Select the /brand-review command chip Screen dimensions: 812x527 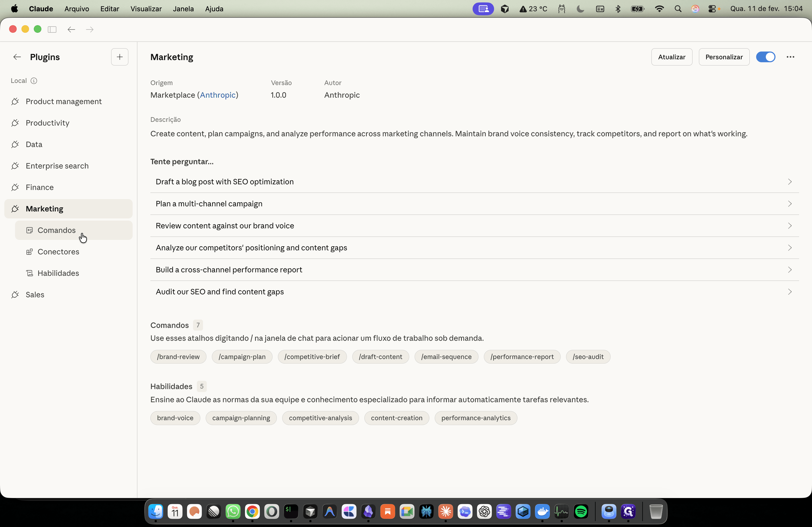tap(178, 357)
